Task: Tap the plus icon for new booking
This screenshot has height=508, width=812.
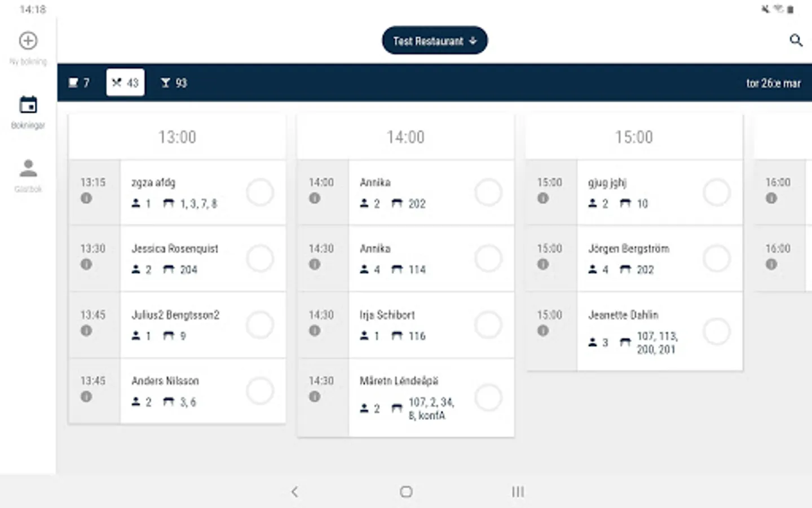Action: (x=28, y=41)
